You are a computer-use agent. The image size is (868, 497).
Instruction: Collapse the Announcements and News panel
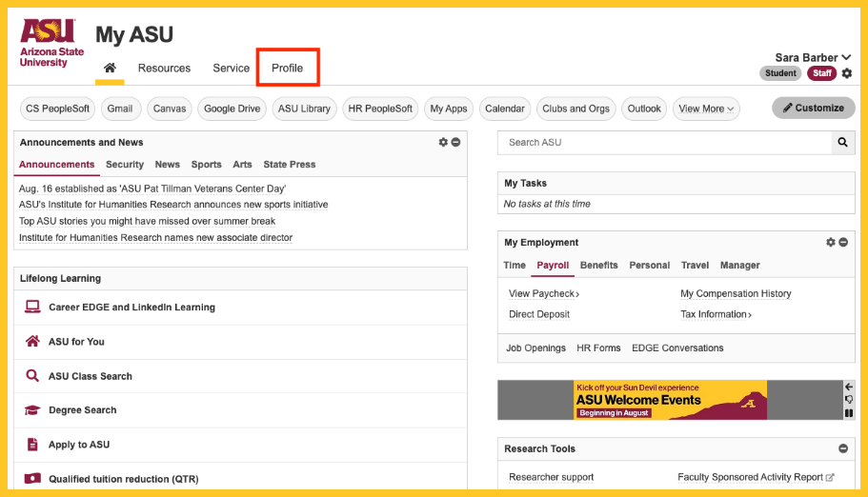pyautogui.click(x=455, y=142)
